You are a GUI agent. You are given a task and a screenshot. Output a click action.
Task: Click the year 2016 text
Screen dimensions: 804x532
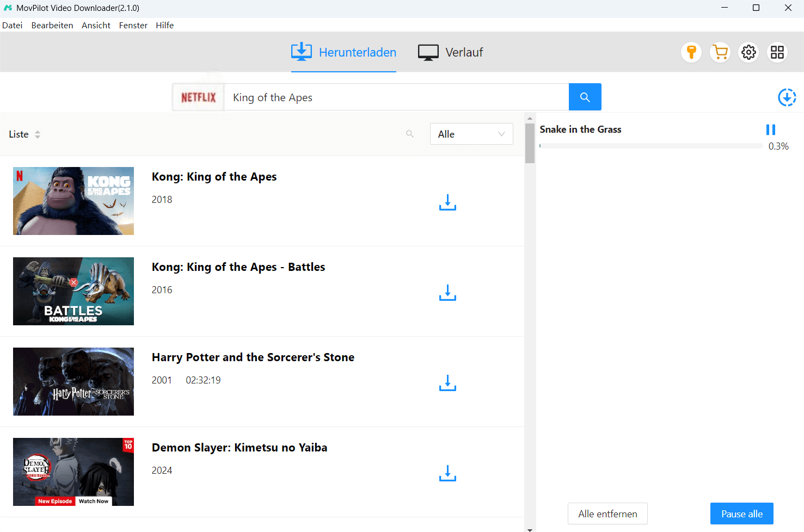tap(162, 290)
